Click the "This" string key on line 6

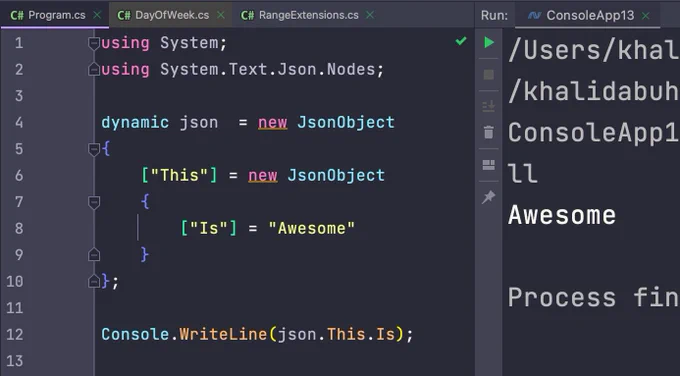point(179,176)
